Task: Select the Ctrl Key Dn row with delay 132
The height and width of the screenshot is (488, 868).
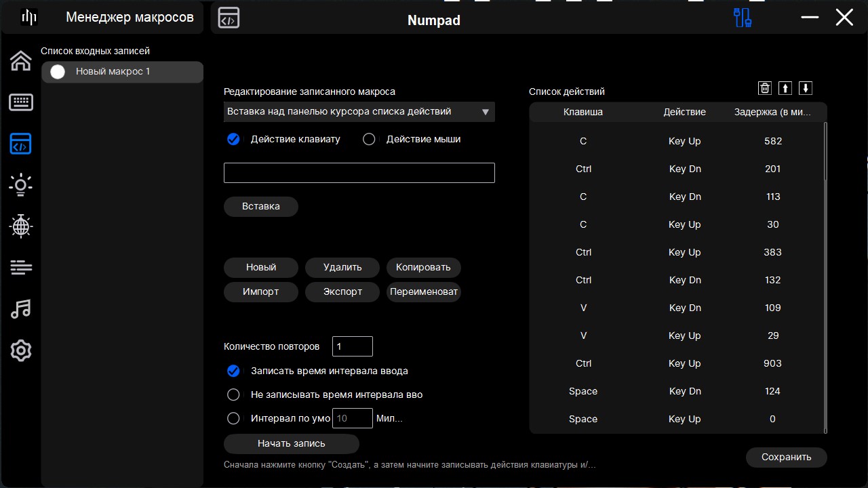Action: coord(676,280)
